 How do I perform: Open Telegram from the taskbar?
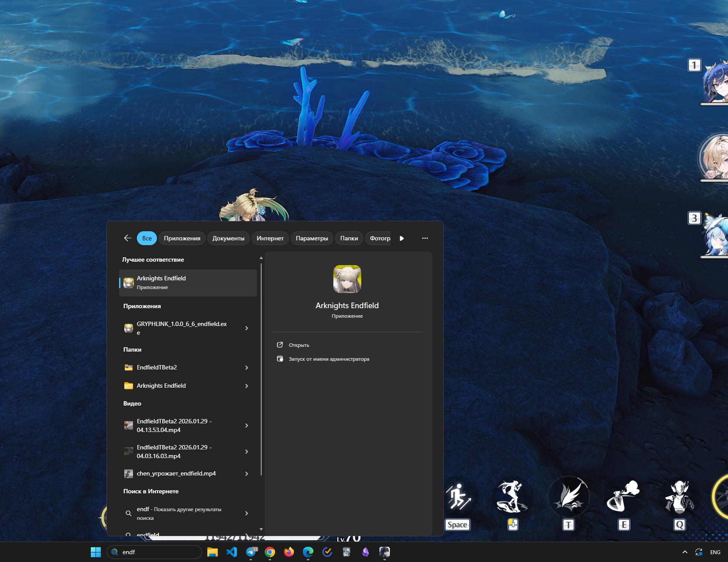click(251, 552)
